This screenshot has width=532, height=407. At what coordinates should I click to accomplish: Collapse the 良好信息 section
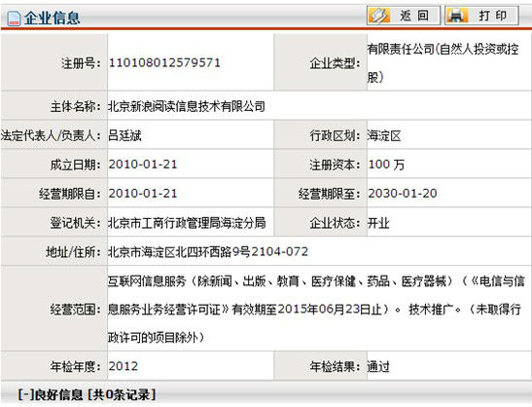[26, 395]
